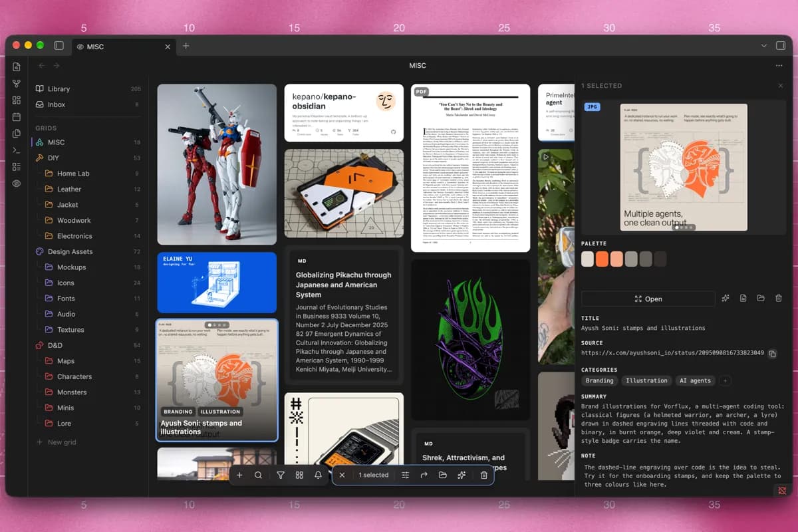The height and width of the screenshot is (532, 798).
Task: Add a category with the plus chip
Action: click(726, 381)
